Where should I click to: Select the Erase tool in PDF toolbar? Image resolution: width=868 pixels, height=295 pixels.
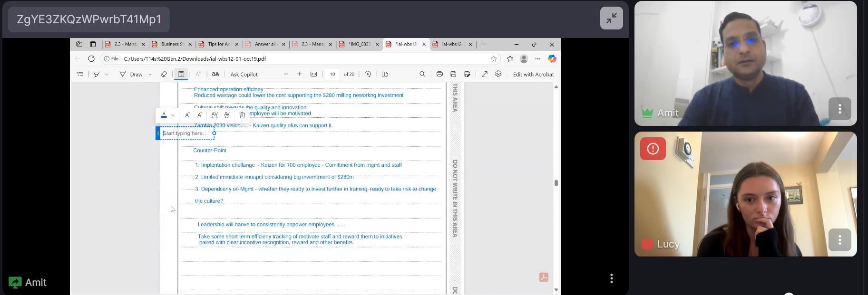coord(164,74)
